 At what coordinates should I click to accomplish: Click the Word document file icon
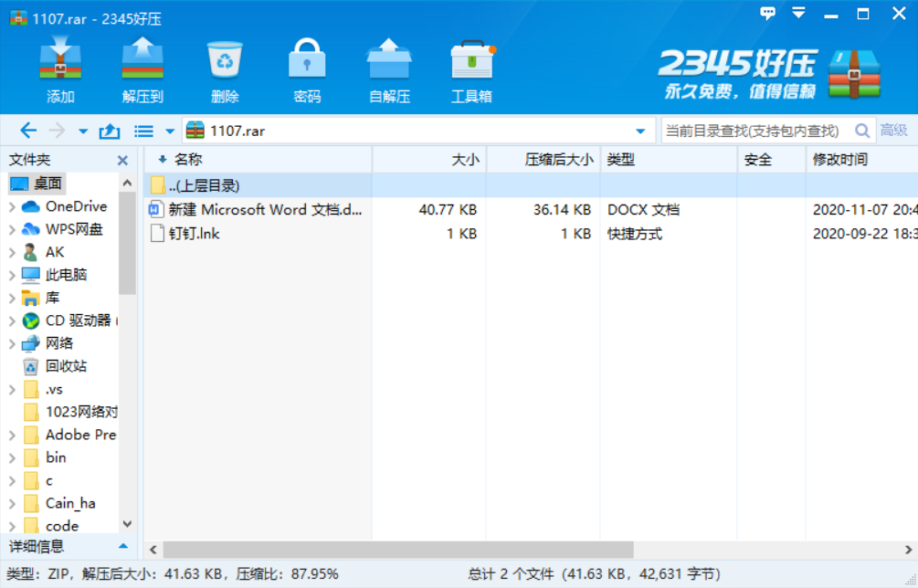click(x=156, y=209)
